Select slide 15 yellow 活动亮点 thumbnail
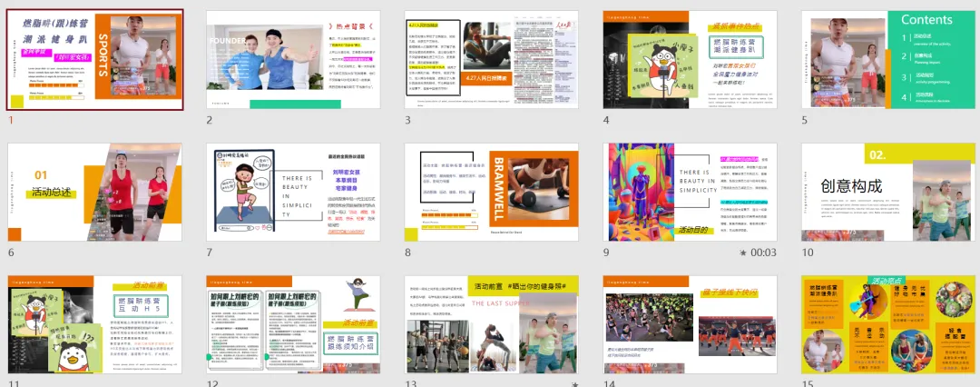The height and width of the screenshot is (387, 980). coord(888,325)
